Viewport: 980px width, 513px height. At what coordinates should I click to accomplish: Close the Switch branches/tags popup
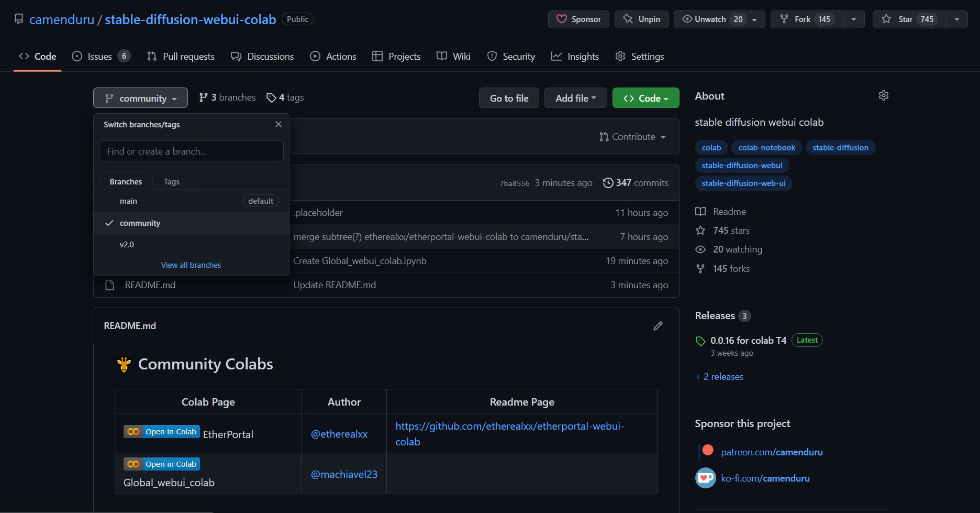pyautogui.click(x=278, y=124)
